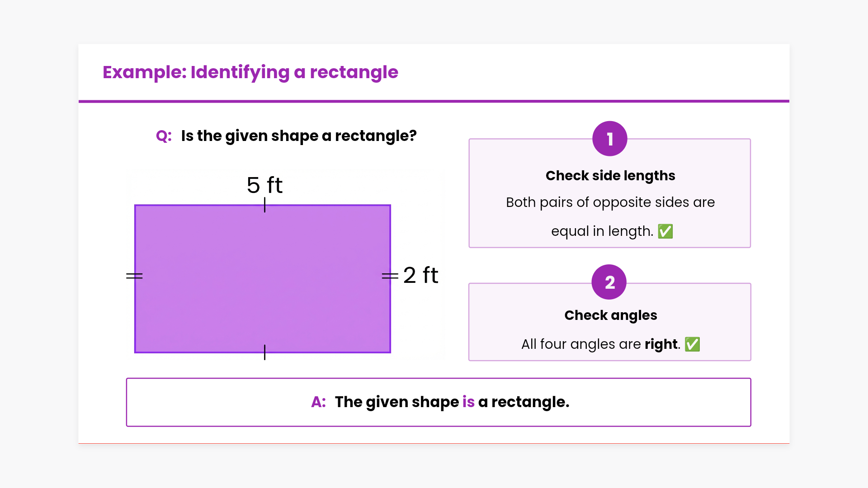Screen dimensions: 868x488
Task: Click the "Check angles" heading
Action: (610, 315)
